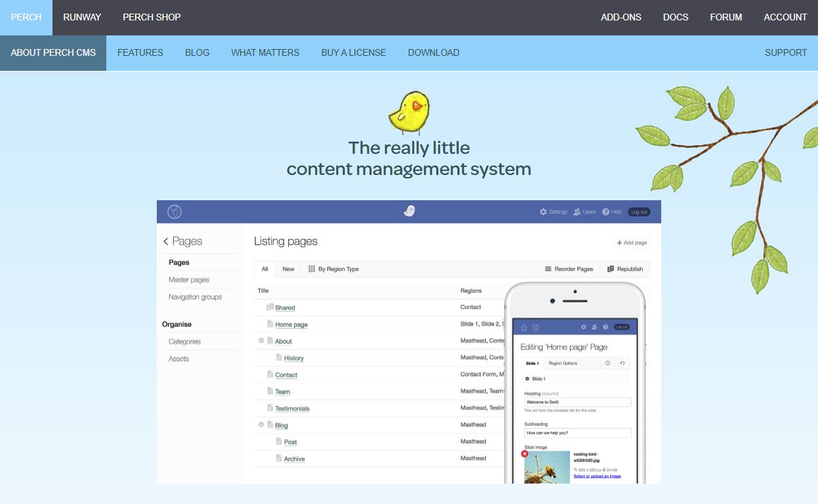Image resolution: width=818 pixels, height=504 pixels.
Task: Click the Log out pill button
Action: click(x=639, y=212)
